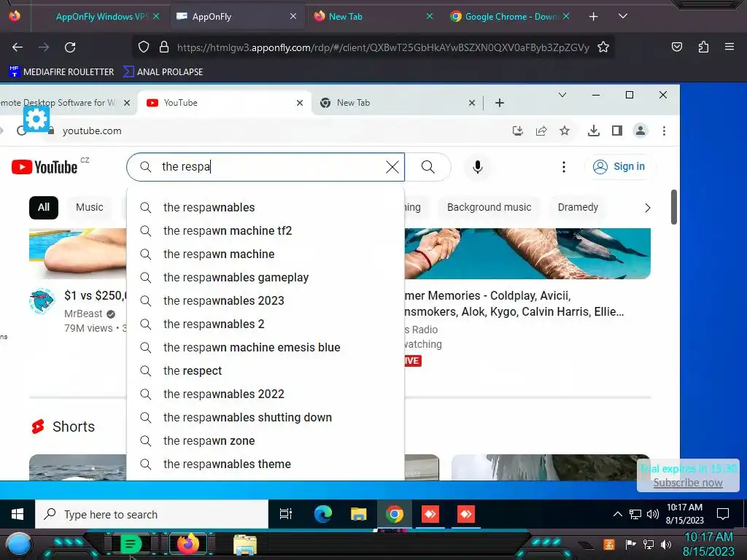Screen dimensions: 747x560
Task: Choose suggestion 'the respawnables theme'
Action: [x=266, y=464]
